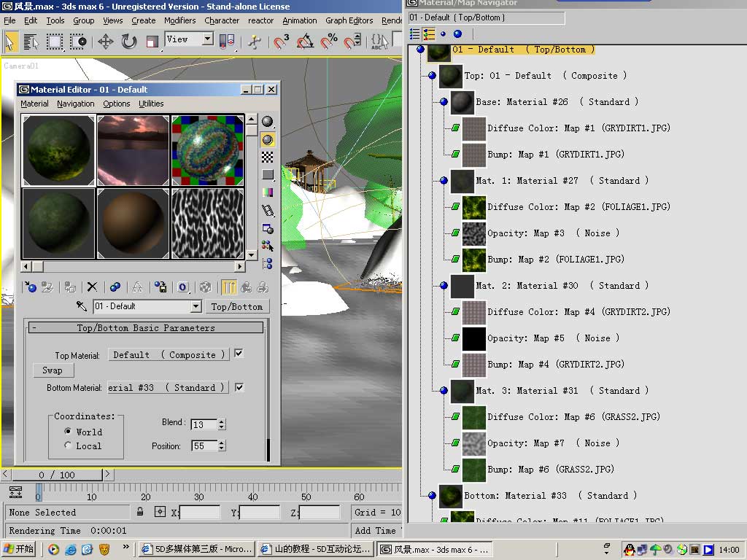The image size is (747, 560).
Task: Toggle Backlight icon in Material Editor
Action: pyautogui.click(x=267, y=139)
